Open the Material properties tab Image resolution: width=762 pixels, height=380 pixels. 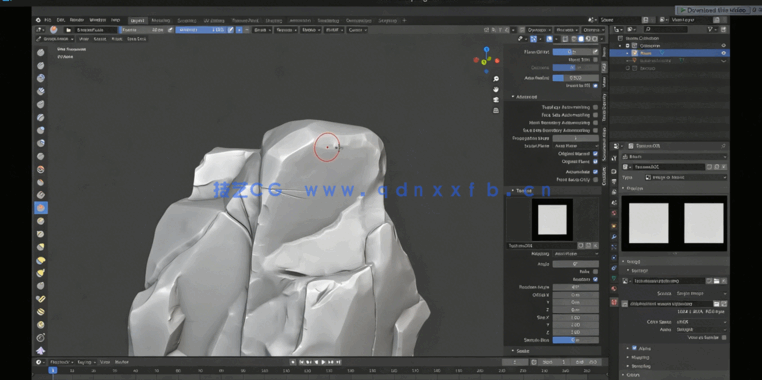coord(614,289)
